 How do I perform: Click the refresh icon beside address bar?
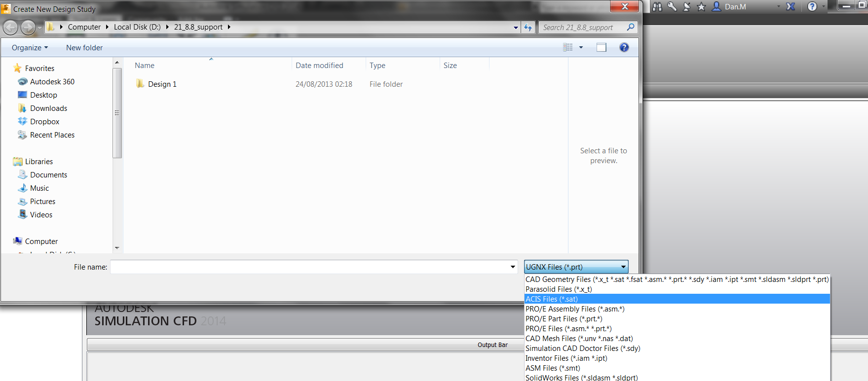[x=528, y=28]
